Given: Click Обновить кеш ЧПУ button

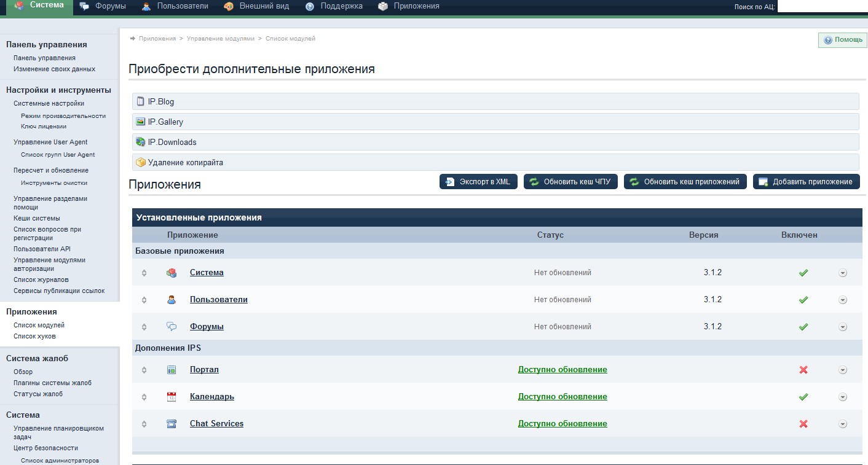Looking at the screenshot, I should (570, 182).
